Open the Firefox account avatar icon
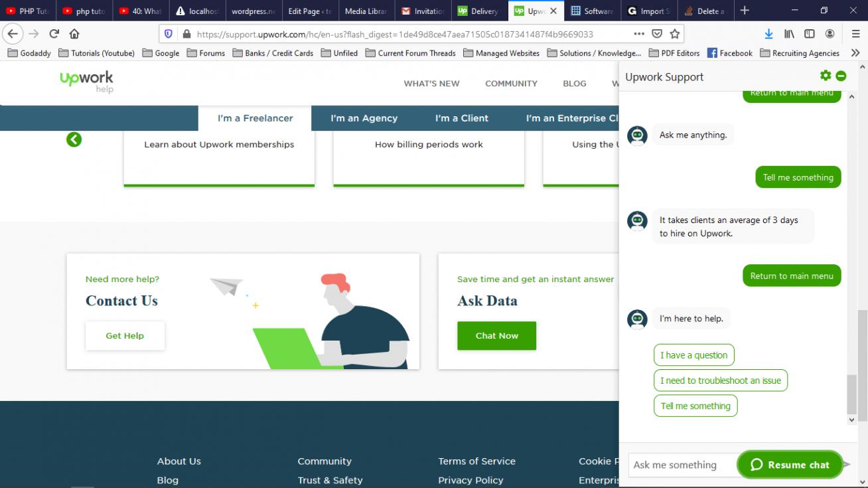Screen dimensions: 868x488 830,34
